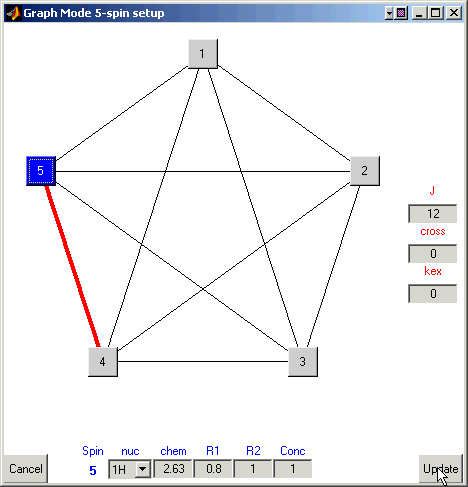Click the red coupling line between 5 and 4
The width and height of the screenshot is (468, 487).
tap(72, 267)
